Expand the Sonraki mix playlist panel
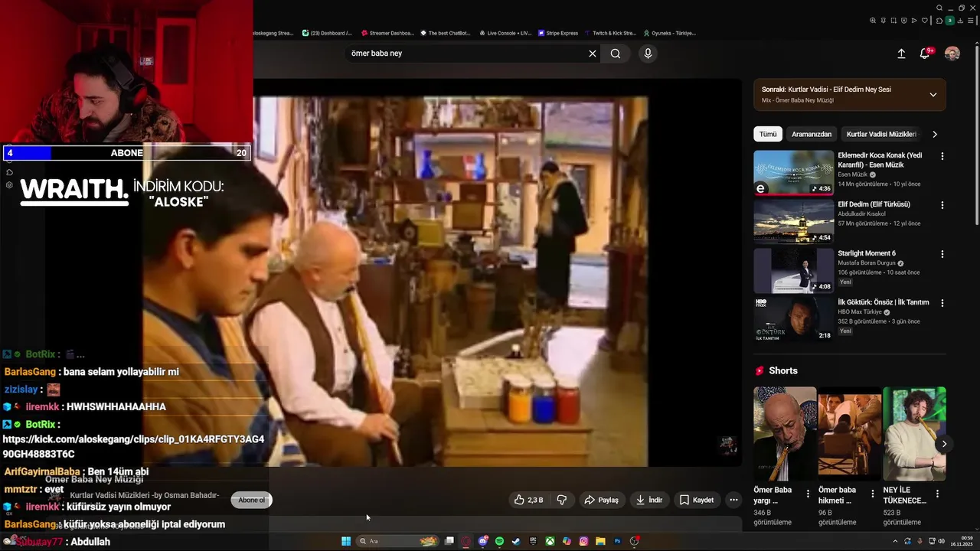Screen dimensions: 980x551 point(933,95)
